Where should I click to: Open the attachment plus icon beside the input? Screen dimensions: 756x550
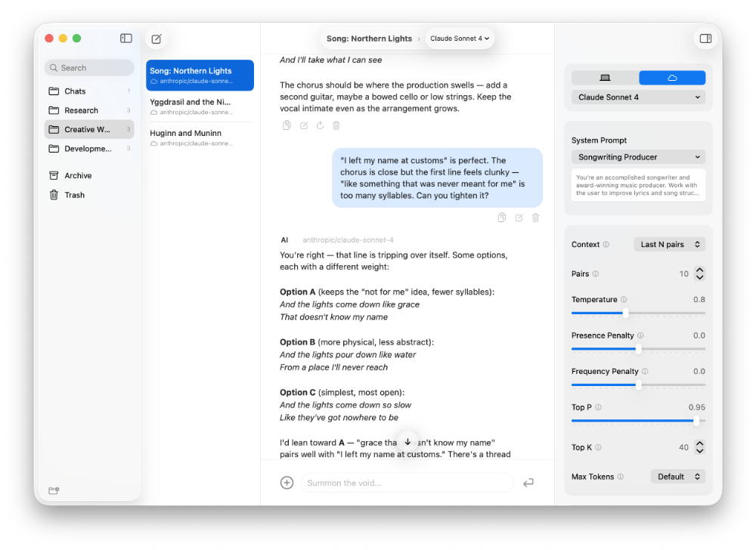point(287,482)
